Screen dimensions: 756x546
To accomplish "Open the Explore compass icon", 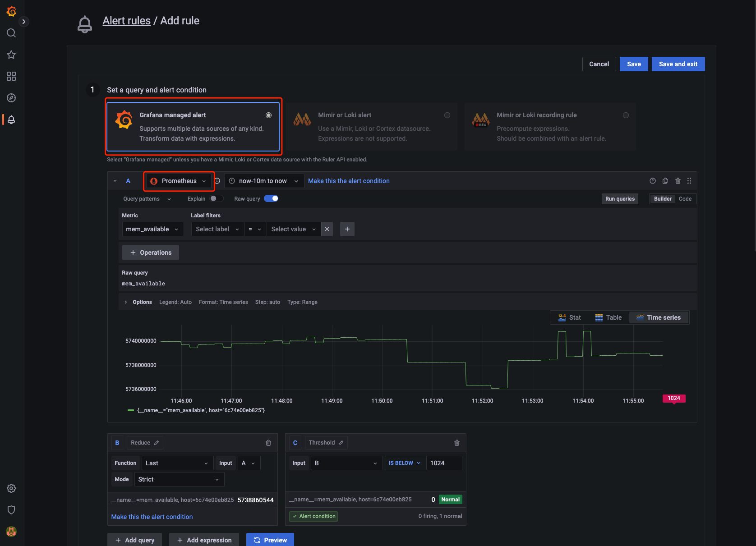I will [x=11, y=98].
